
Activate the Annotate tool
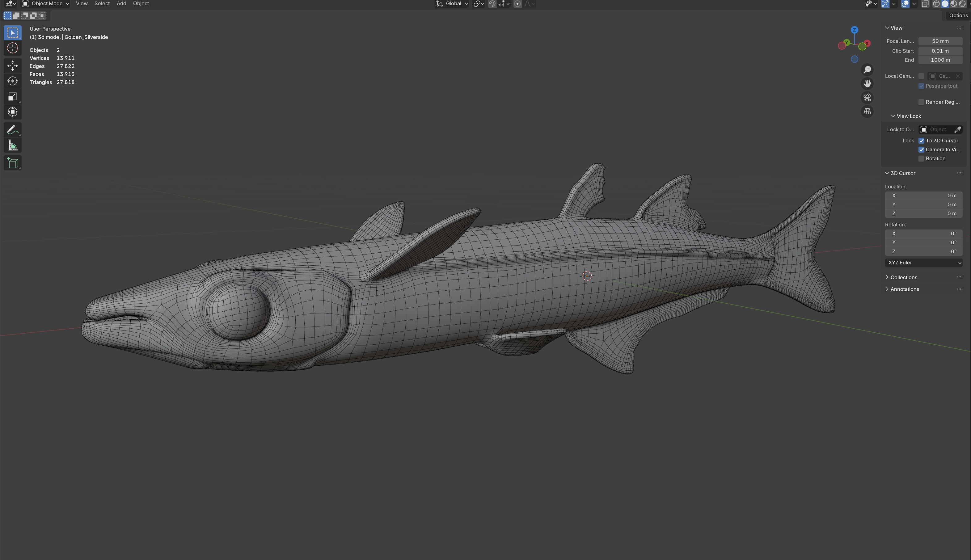point(12,130)
